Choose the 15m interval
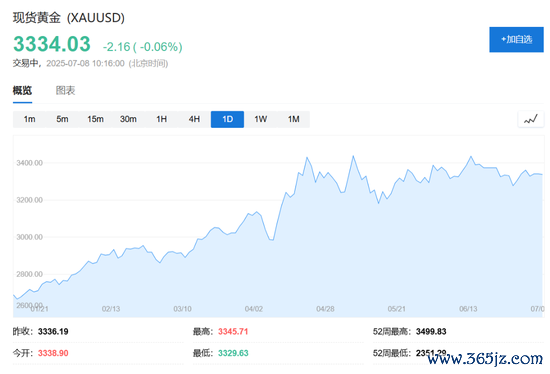550x374 pixels. coord(95,119)
